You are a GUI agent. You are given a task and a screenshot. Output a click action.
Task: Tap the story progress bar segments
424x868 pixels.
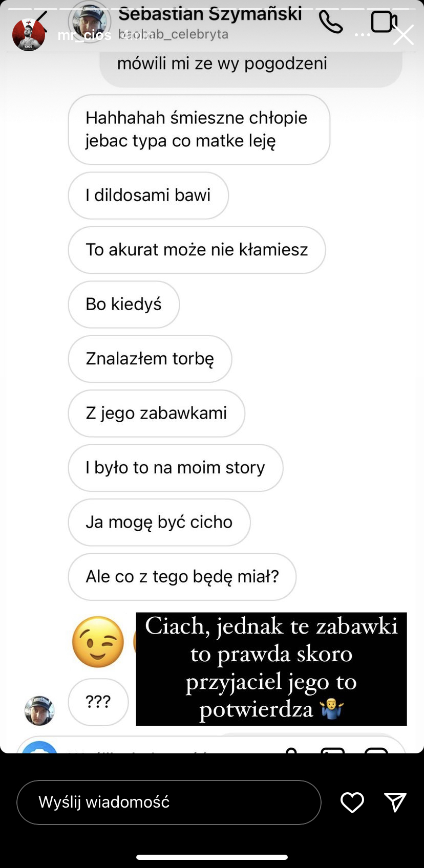[x=212, y=9]
